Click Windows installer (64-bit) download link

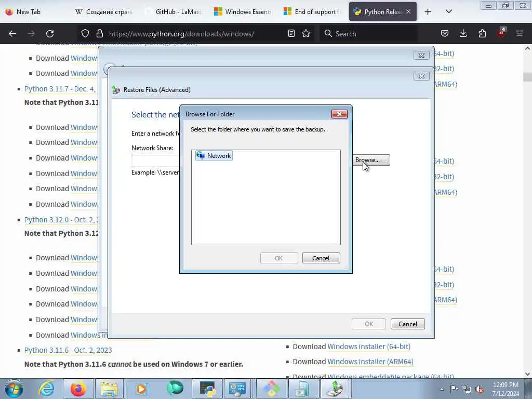tap(369, 347)
